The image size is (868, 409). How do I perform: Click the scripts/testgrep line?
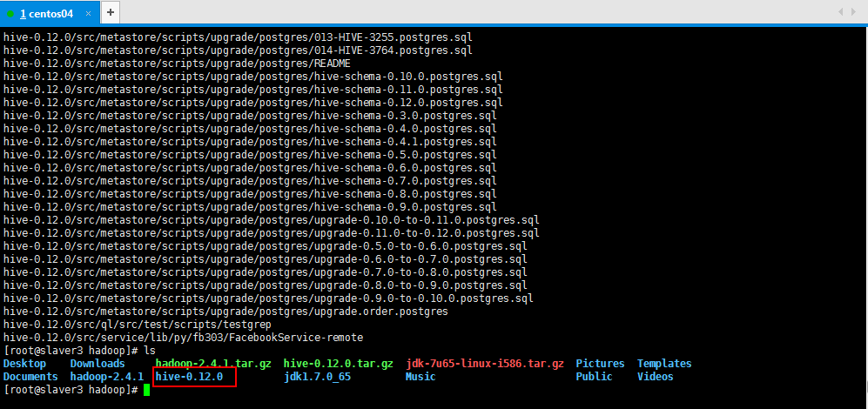tap(138, 325)
